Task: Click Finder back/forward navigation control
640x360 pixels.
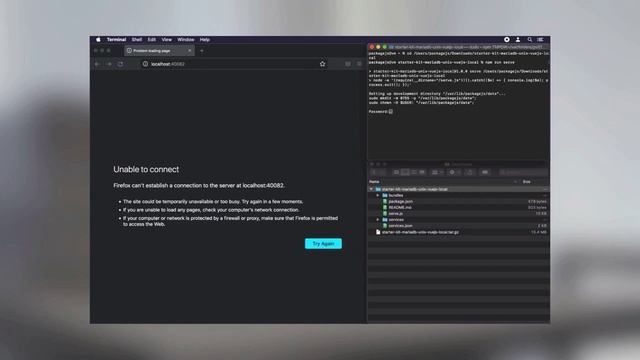Action: point(378,172)
